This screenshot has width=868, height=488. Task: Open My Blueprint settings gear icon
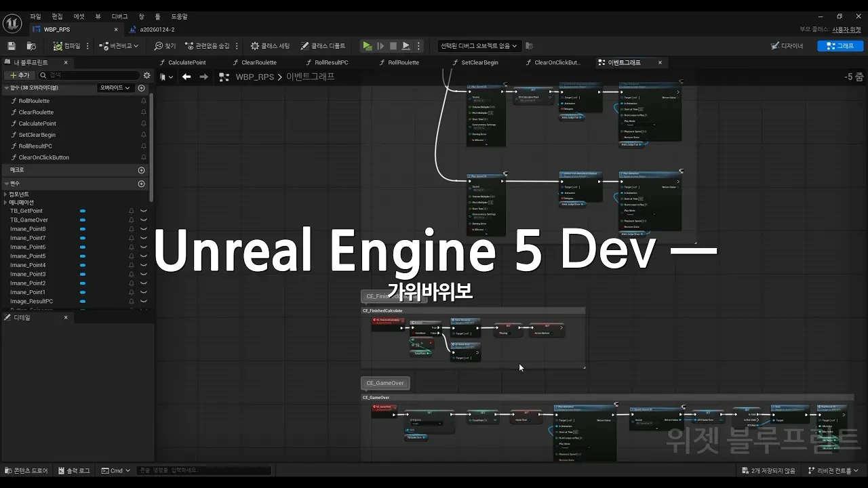point(146,75)
